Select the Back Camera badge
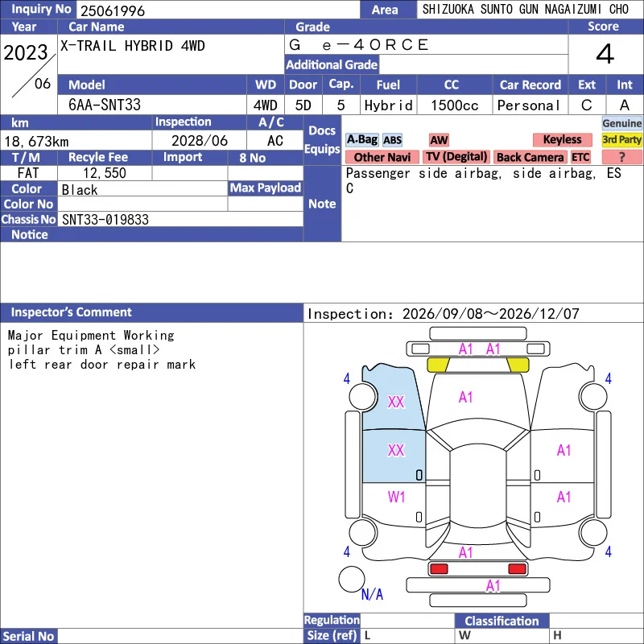Screen dimensions: 644x644 coord(530,157)
